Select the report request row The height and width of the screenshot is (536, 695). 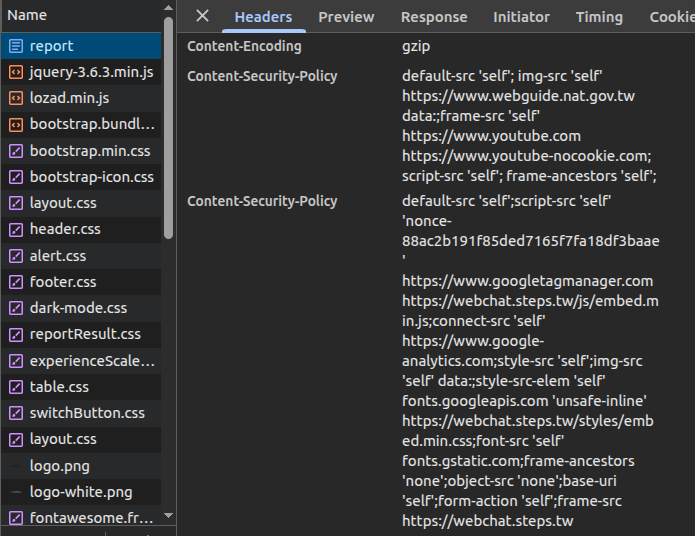[82, 46]
